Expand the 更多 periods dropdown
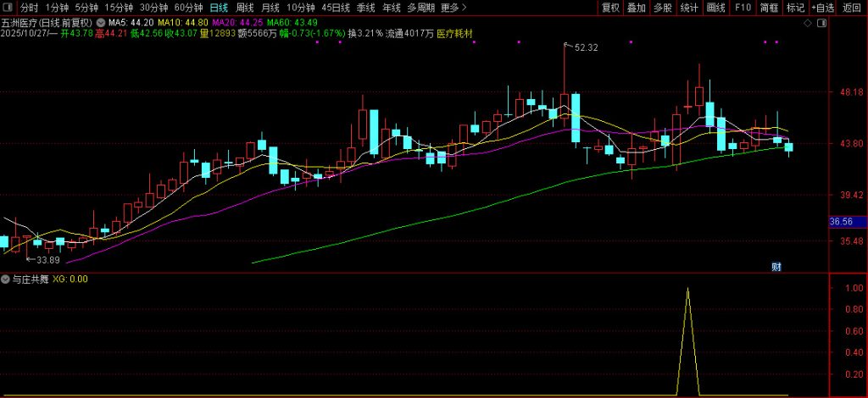Image resolution: width=868 pixels, height=398 pixels. click(453, 8)
